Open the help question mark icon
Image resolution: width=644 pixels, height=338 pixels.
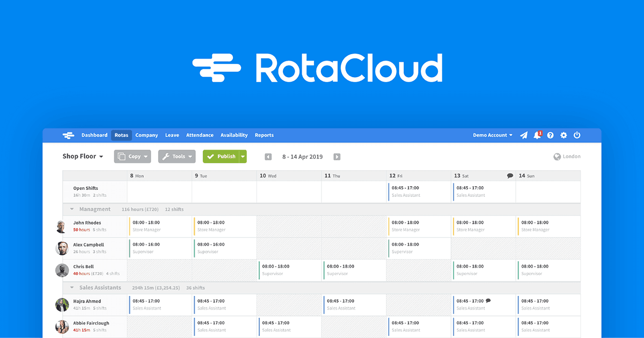click(550, 135)
